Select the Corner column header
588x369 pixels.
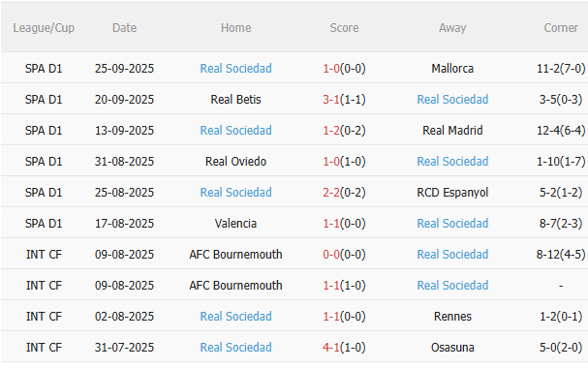(x=561, y=28)
